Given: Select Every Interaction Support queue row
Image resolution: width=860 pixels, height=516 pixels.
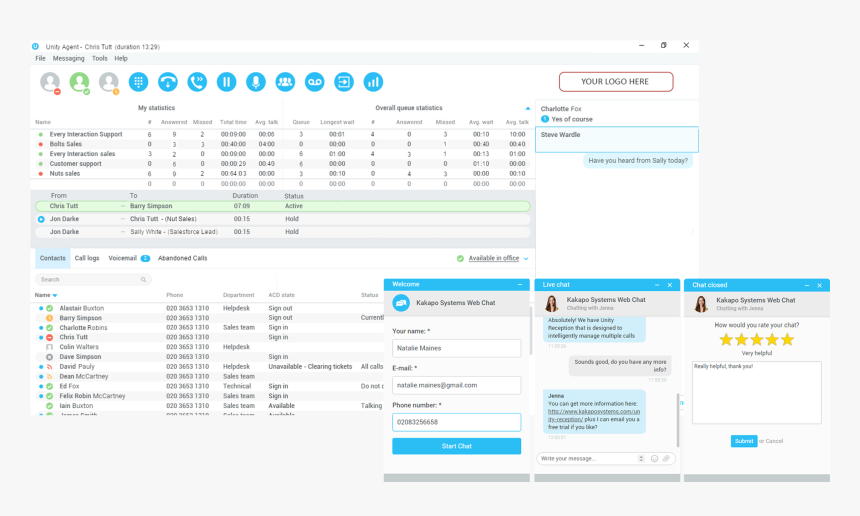Looking at the screenshot, I should 281,134.
